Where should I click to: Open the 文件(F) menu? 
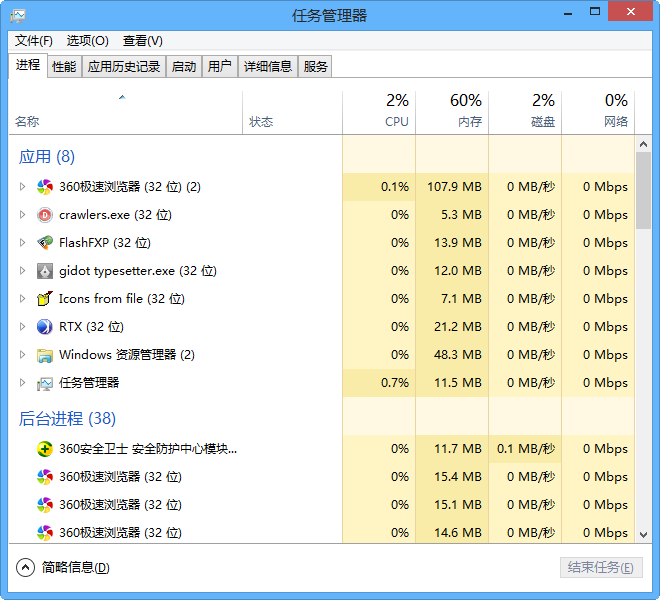click(x=34, y=41)
